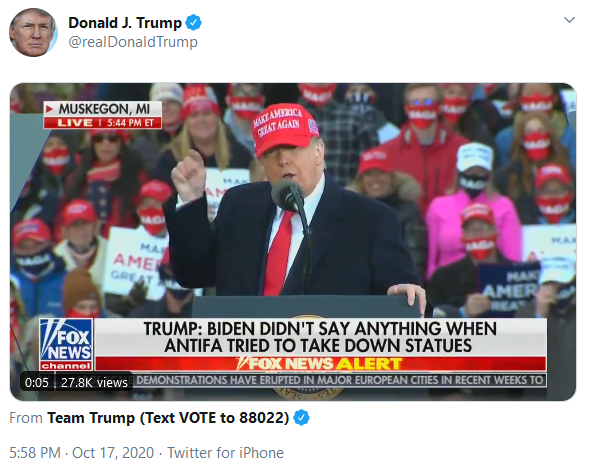Click the MUSKEGON, MI location banner in video
Screen dimensions: 592x473
click(x=104, y=109)
